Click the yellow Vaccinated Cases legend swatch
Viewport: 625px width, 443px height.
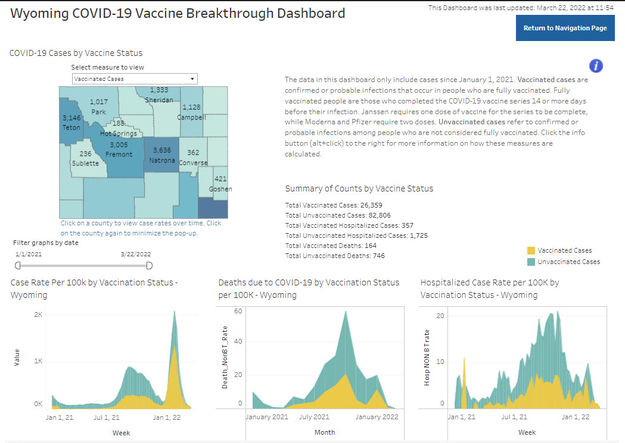(x=530, y=249)
